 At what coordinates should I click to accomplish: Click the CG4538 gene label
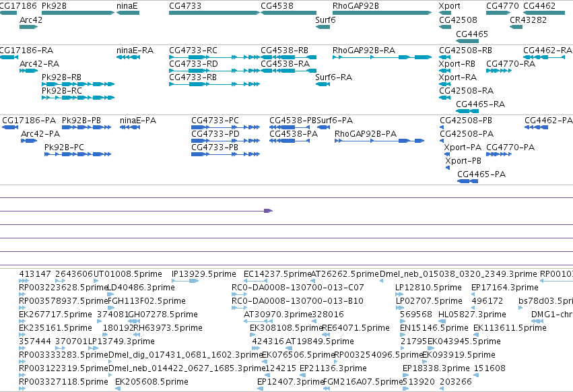277,6
